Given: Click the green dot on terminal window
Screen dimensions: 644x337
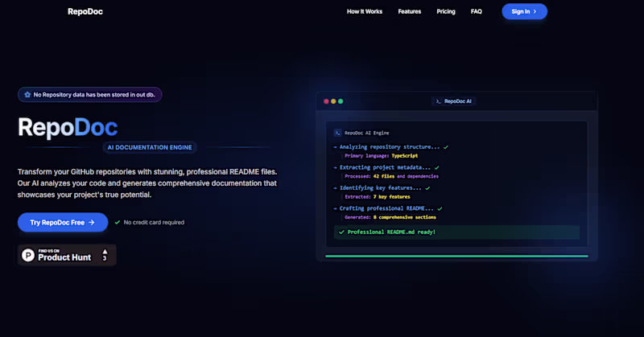Looking at the screenshot, I should click(341, 101).
